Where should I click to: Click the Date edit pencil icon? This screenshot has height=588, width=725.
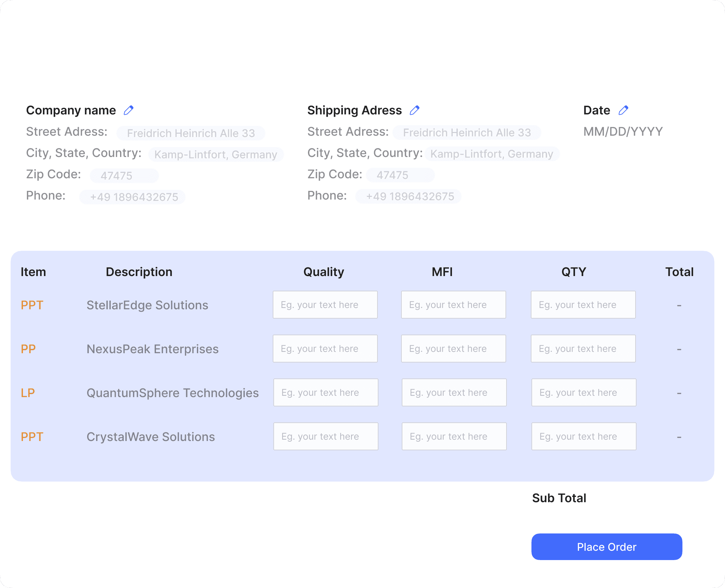tap(623, 110)
